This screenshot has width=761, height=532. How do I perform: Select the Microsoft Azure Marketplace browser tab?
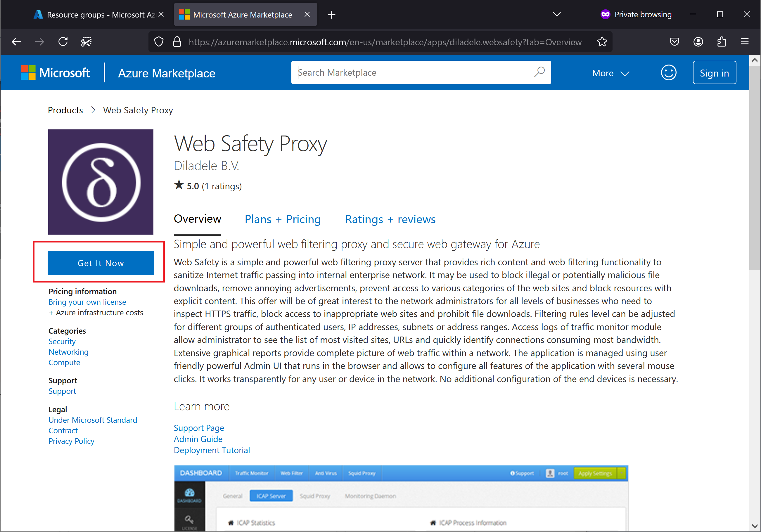coord(245,15)
